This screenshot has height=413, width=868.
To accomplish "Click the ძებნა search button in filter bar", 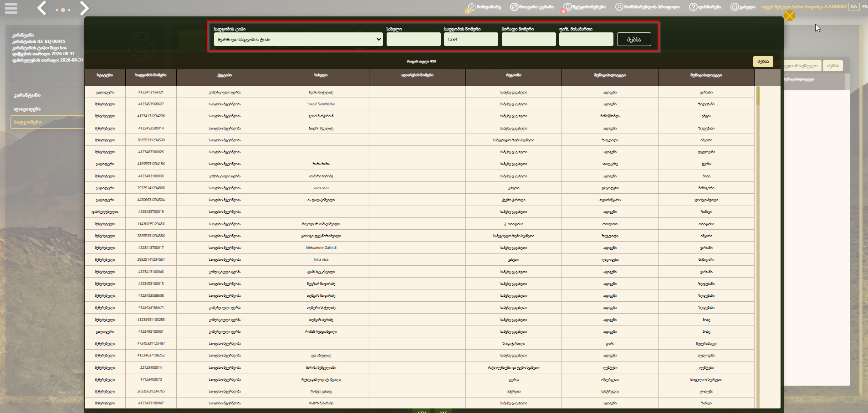I will pos(634,39).
